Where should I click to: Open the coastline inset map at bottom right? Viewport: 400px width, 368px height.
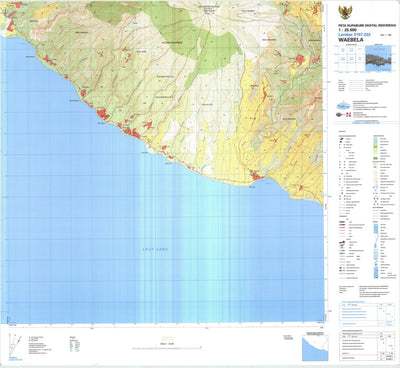click(315, 348)
